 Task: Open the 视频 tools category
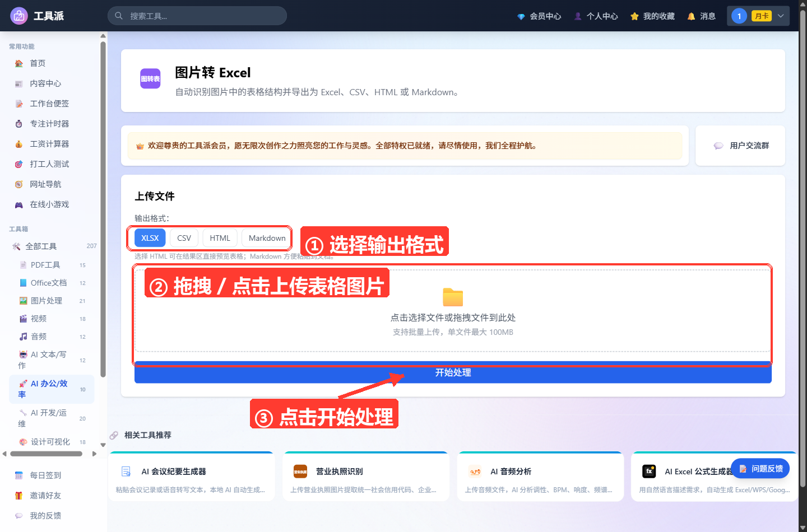(52, 319)
